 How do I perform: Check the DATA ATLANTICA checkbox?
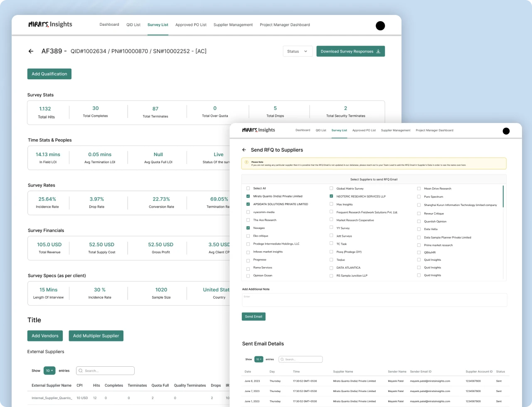(x=331, y=268)
